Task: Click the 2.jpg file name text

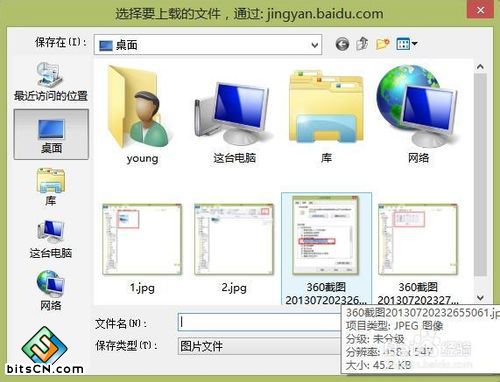Action: 234,287
